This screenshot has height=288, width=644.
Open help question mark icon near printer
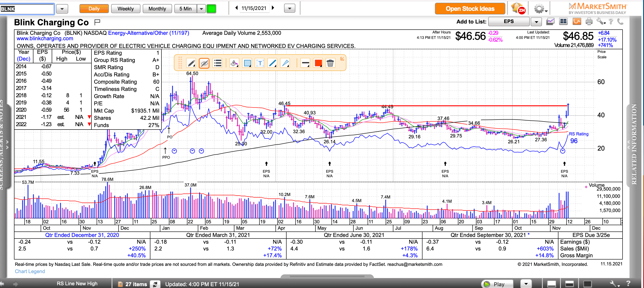(x=611, y=21)
